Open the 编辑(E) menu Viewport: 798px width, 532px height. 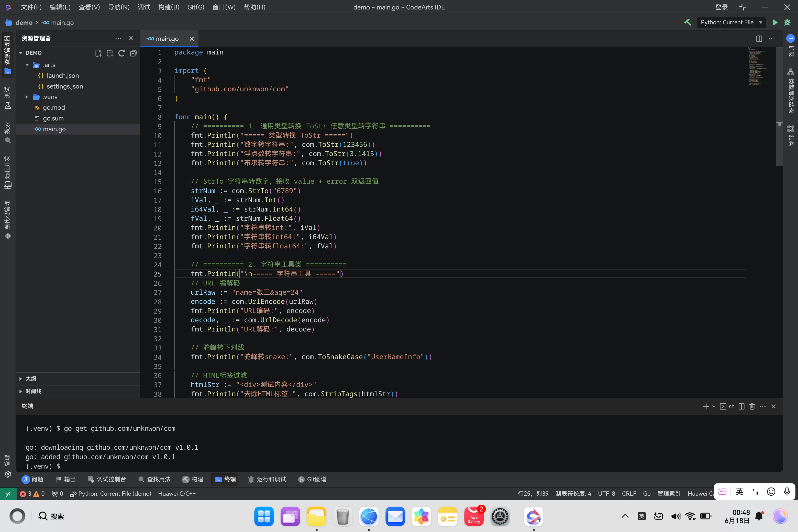60,7
